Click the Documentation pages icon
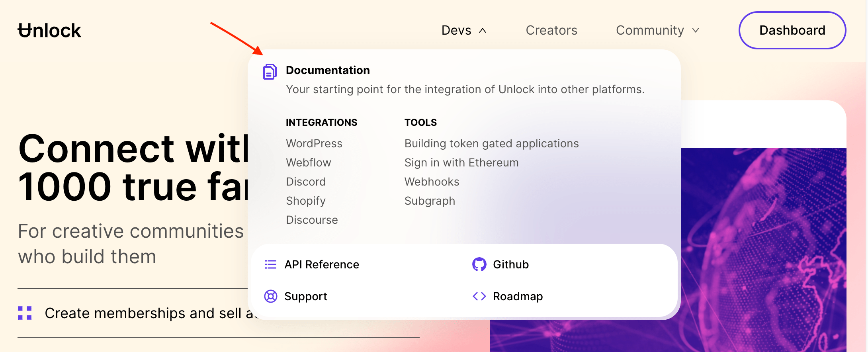The width and height of the screenshot is (868, 352). click(x=270, y=72)
